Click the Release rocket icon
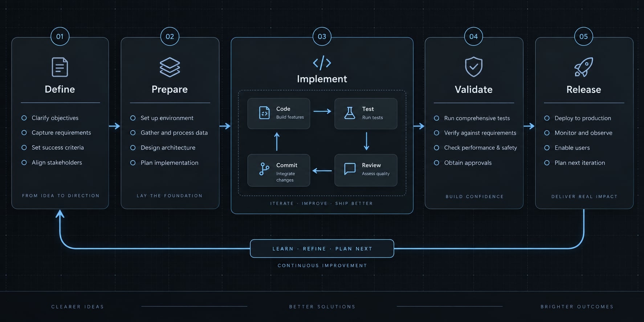This screenshot has width=644, height=322. point(583,67)
